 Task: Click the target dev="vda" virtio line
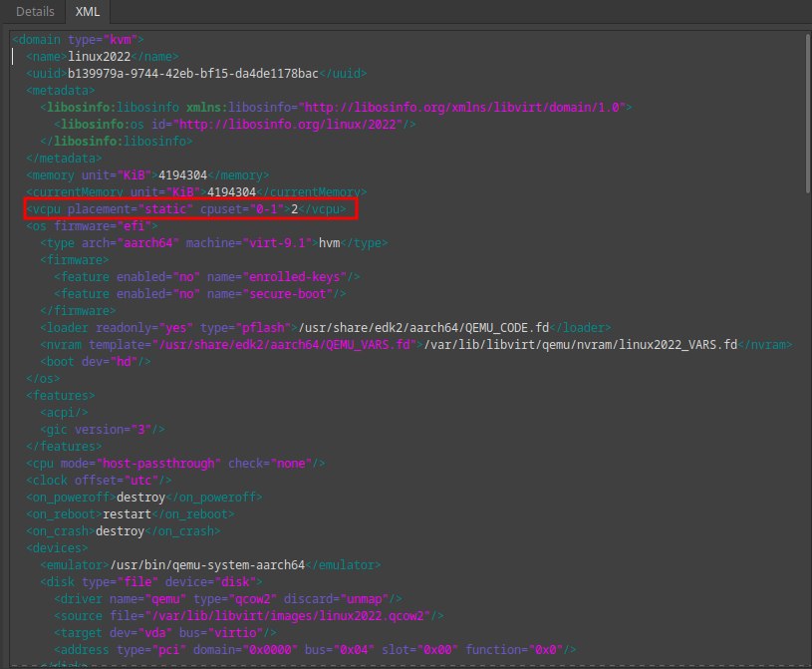(165, 633)
